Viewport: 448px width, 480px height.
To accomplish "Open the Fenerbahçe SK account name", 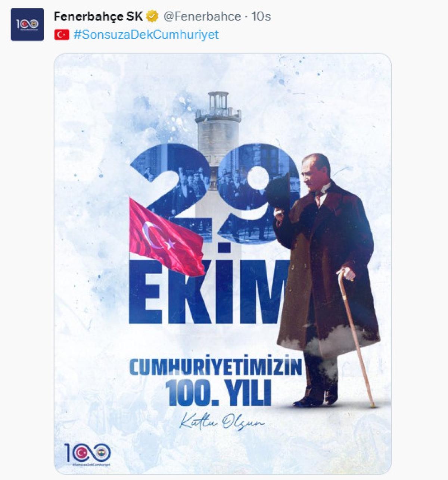I will (x=98, y=16).
